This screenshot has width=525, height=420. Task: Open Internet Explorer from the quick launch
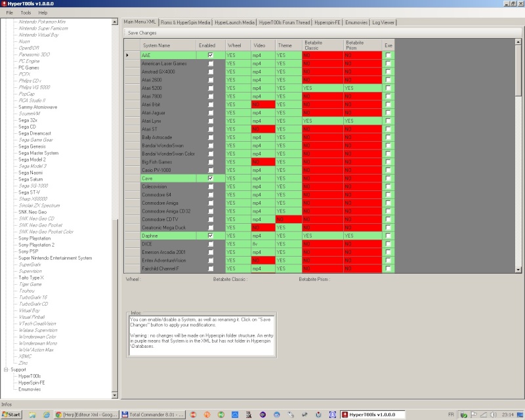point(46,415)
